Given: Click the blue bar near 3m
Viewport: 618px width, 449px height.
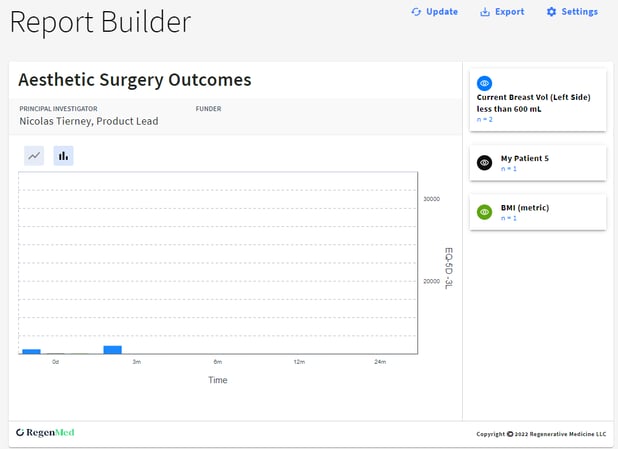Looking at the screenshot, I should click(113, 350).
